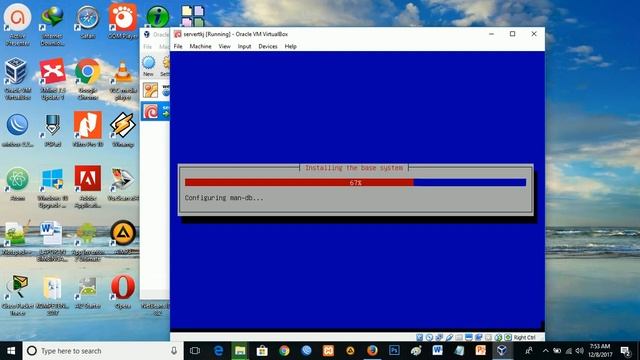Open Google Chrome desktop shortcut

point(87,79)
